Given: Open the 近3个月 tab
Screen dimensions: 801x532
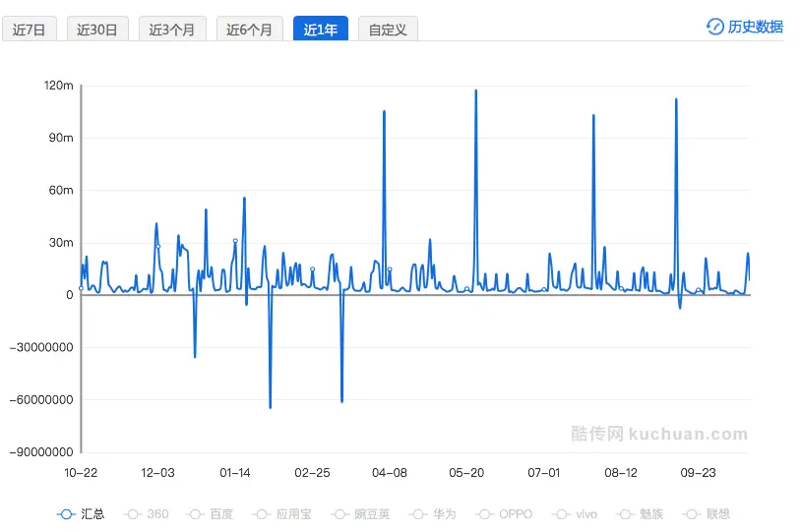Looking at the screenshot, I should (x=172, y=30).
